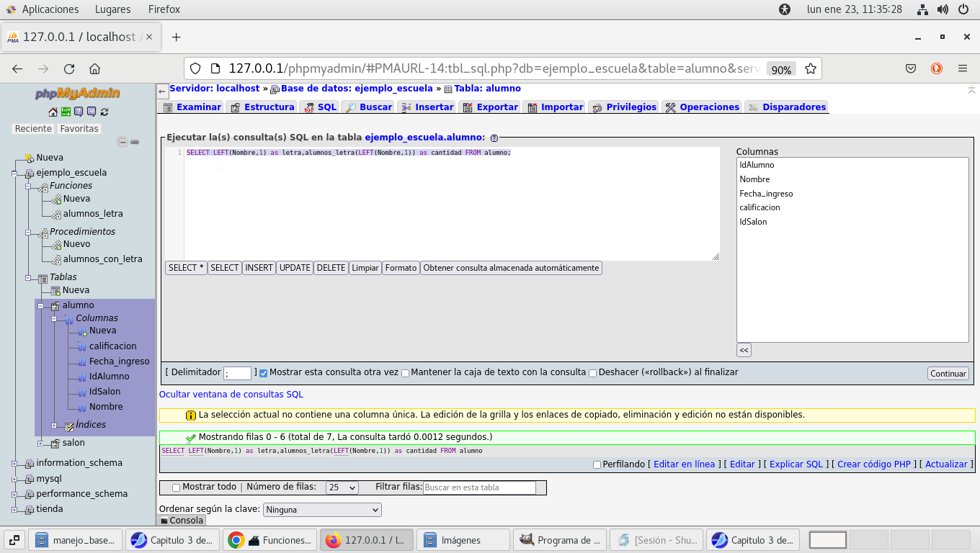The height and width of the screenshot is (553, 980).
Task: Enable 'Mantener la caja de texto' checkbox
Action: [405, 373]
